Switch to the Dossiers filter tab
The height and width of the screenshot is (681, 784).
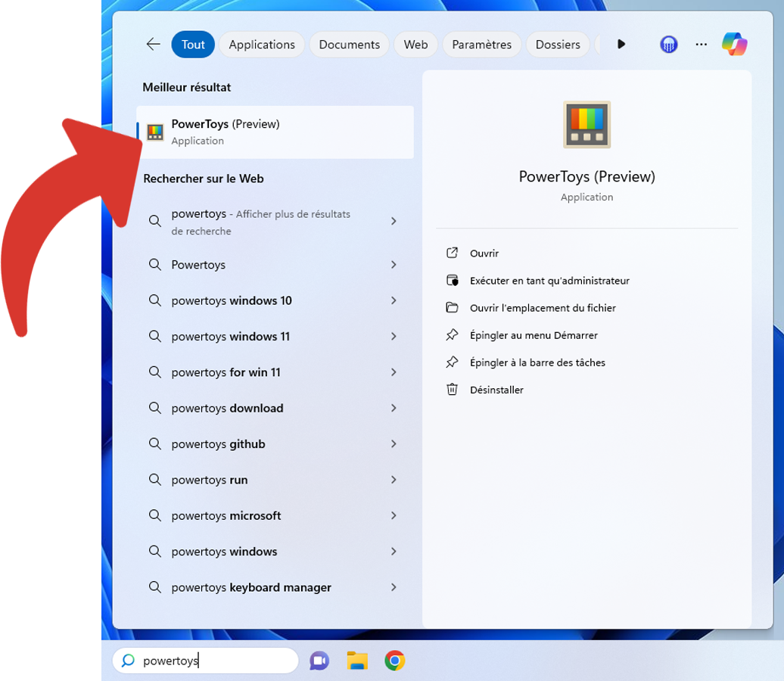click(x=558, y=45)
